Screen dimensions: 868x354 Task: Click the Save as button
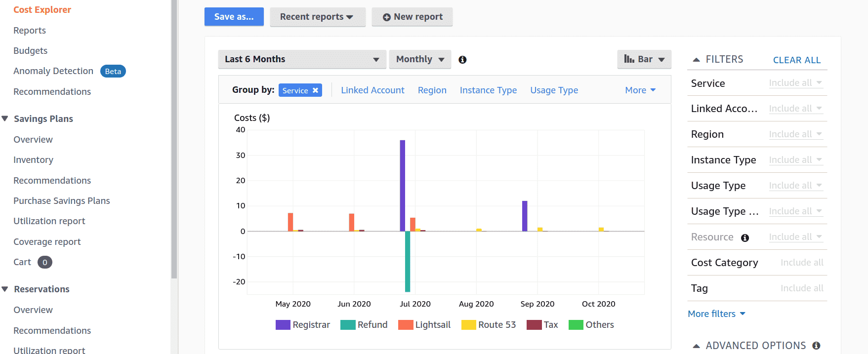[234, 17]
